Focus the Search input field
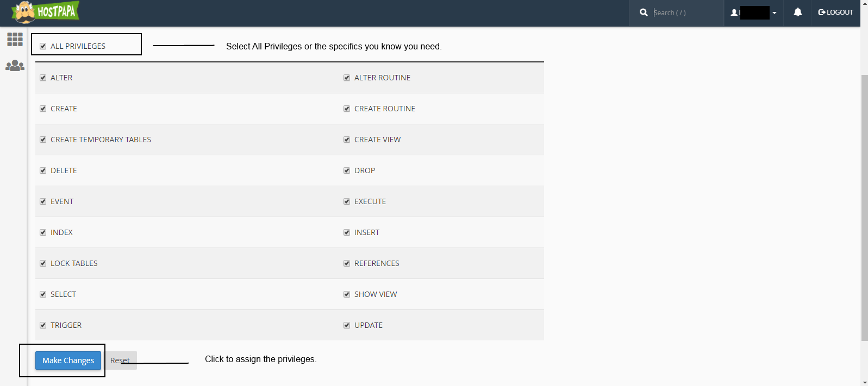This screenshot has width=868, height=386. click(x=685, y=12)
